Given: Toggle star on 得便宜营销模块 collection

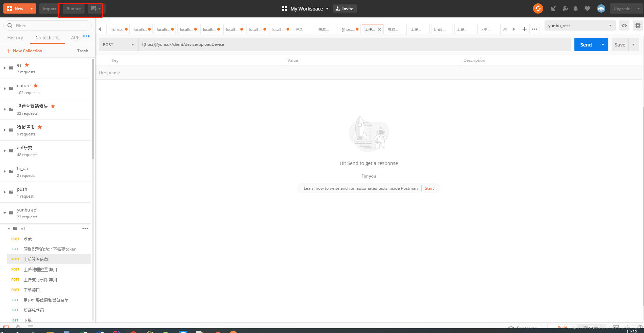Looking at the screenshot, I should coord(53,106).
